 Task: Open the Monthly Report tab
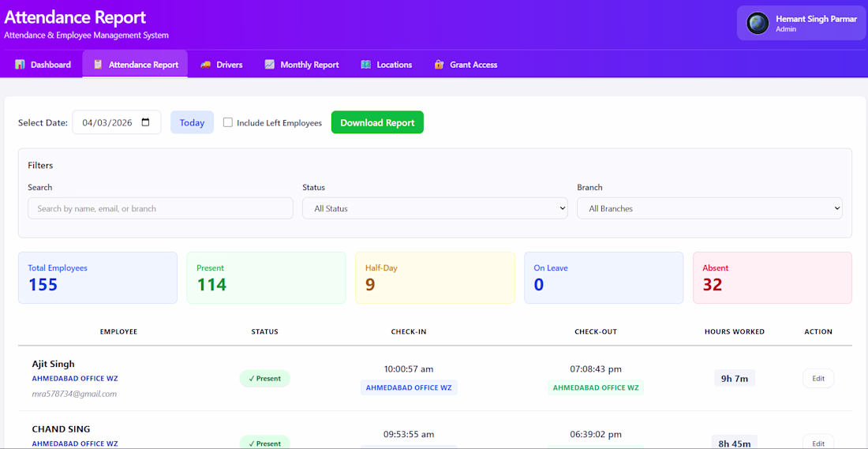tap(301, 65)
